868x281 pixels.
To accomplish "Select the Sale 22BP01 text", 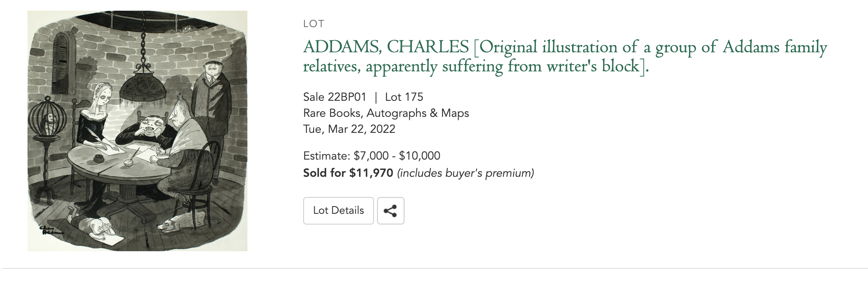I will [x=335, y=97].
